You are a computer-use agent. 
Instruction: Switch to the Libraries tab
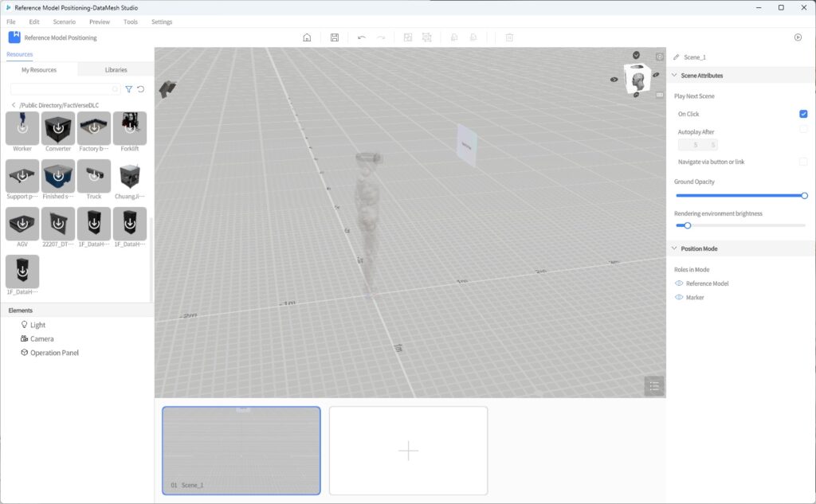[x=116, y=69]
